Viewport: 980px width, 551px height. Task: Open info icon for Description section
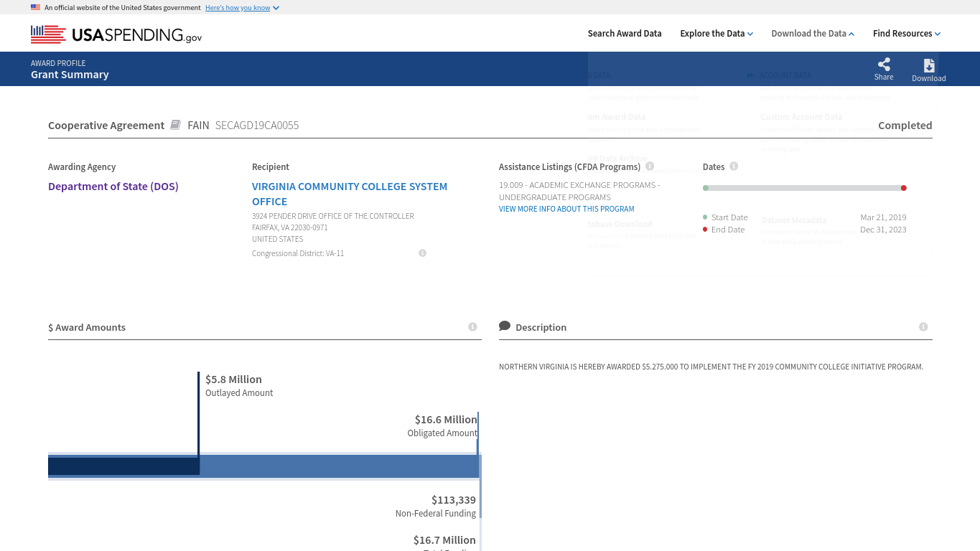923,326
